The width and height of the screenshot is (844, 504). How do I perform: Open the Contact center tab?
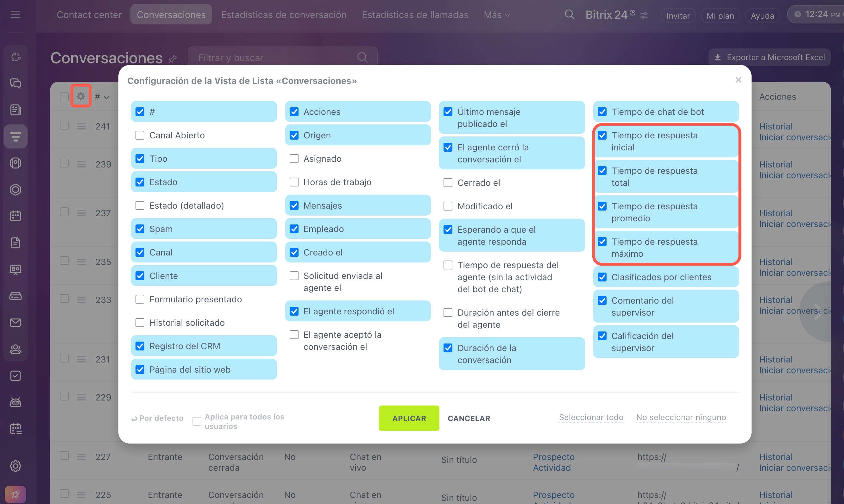tap(89, 15)
